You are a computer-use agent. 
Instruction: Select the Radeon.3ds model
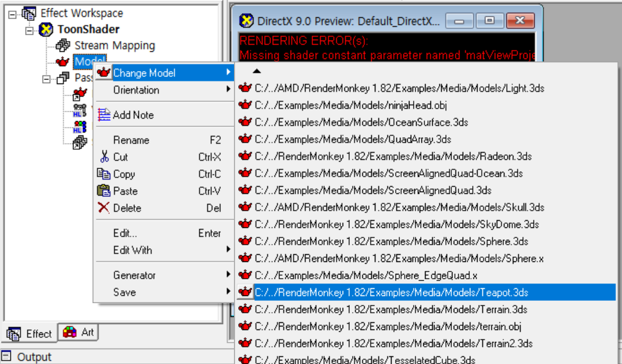(425, 156)
